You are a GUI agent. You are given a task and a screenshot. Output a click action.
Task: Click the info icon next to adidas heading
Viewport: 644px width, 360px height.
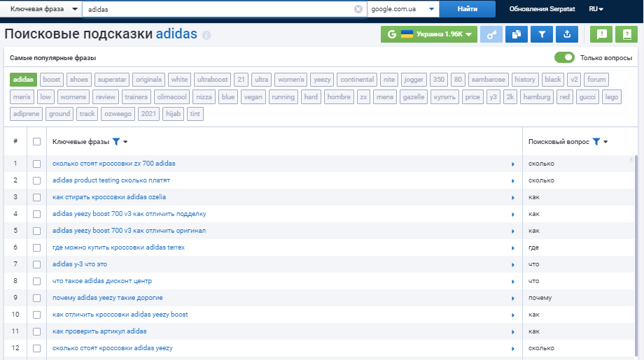[206, 36]
